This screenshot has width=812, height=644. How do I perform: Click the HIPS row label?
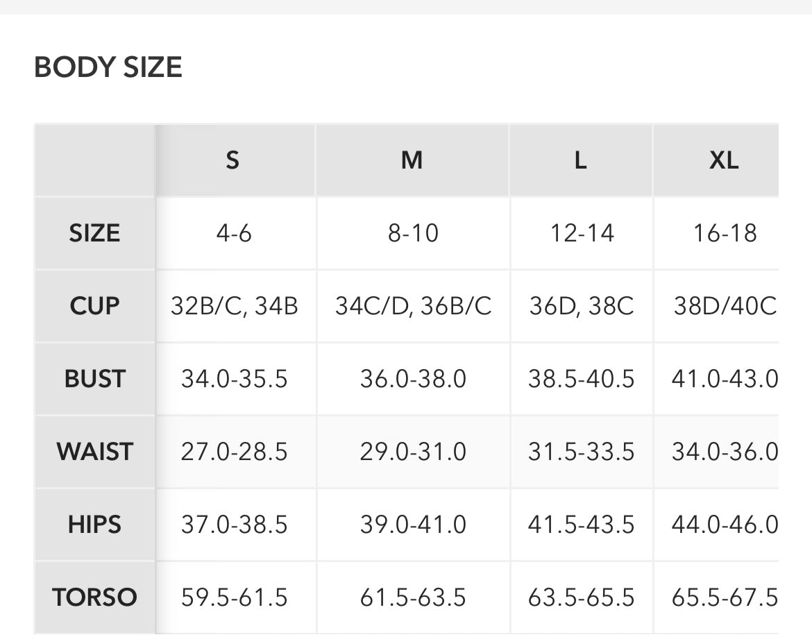tap(94, 525)
